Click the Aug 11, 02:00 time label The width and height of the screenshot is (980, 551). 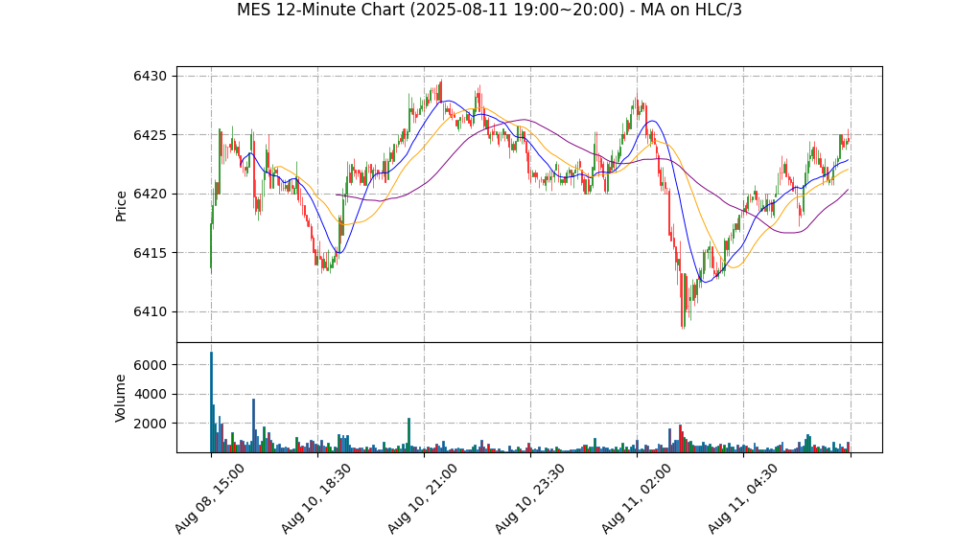[636, 498]
